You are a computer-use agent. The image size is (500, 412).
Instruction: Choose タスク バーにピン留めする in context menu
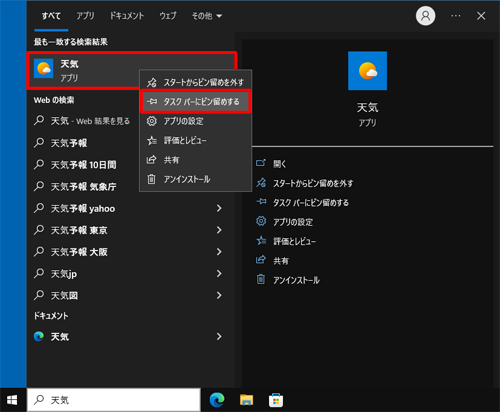(x=195, y=102)
